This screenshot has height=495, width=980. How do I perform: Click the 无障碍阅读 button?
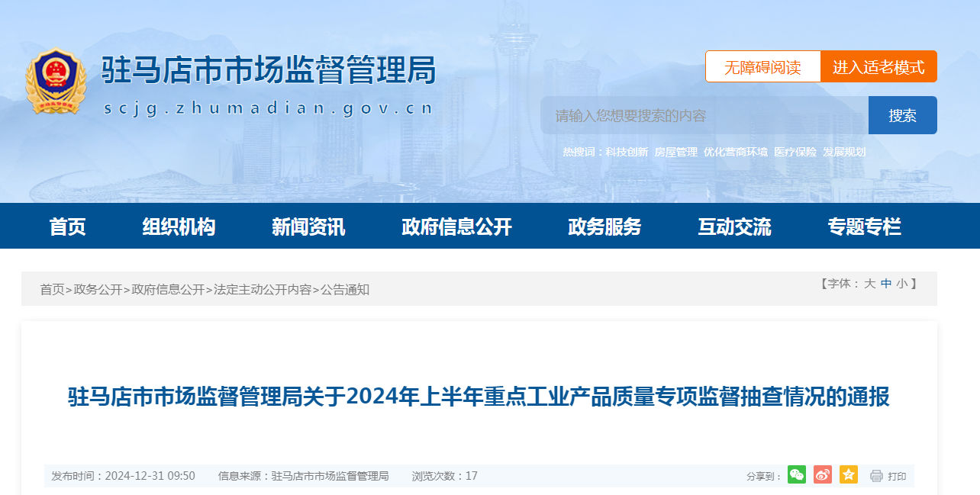pyautogui.click(x=762, y=66)
